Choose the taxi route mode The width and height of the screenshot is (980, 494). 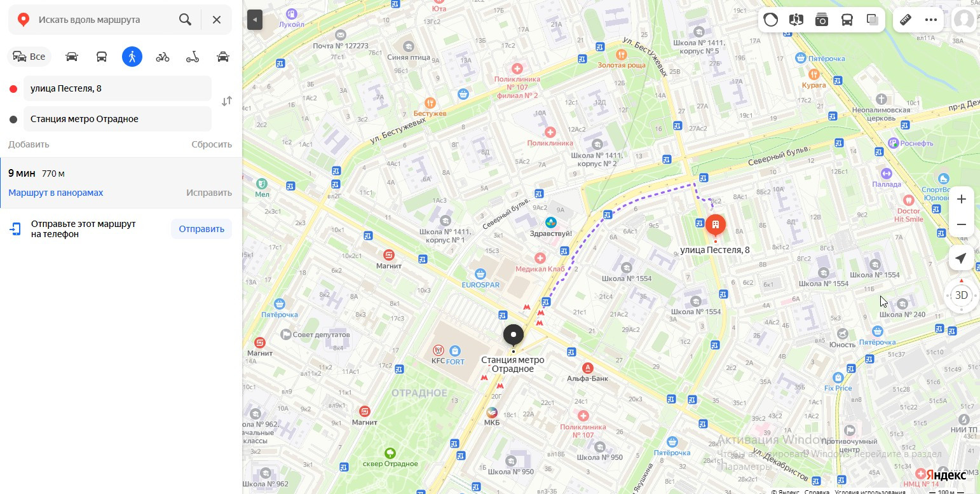click(x=223, y=57)
